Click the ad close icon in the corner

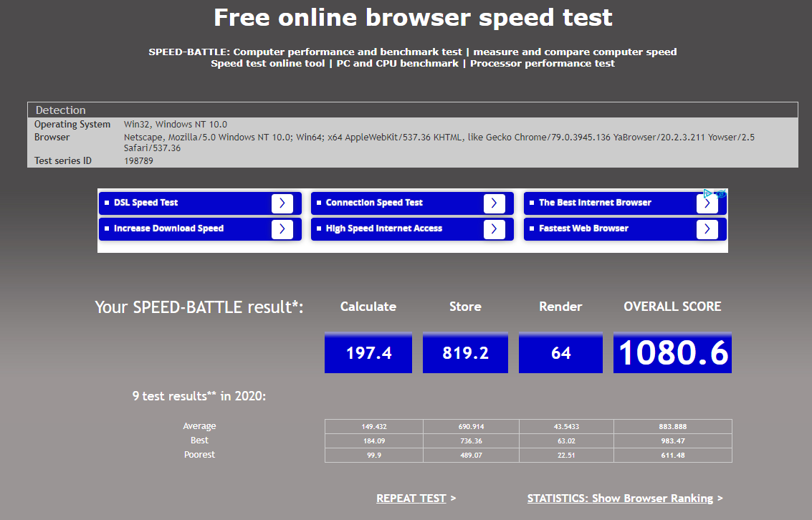click(x=721, y=193)
